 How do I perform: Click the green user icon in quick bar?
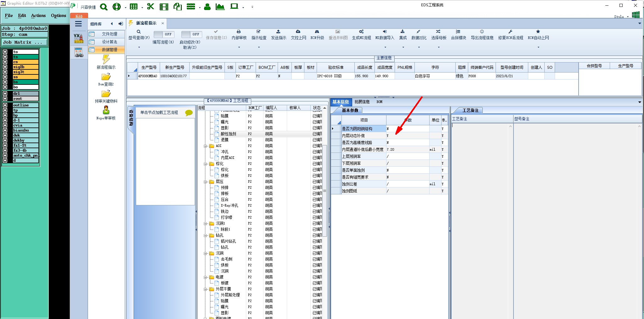[x=207, y=7]
